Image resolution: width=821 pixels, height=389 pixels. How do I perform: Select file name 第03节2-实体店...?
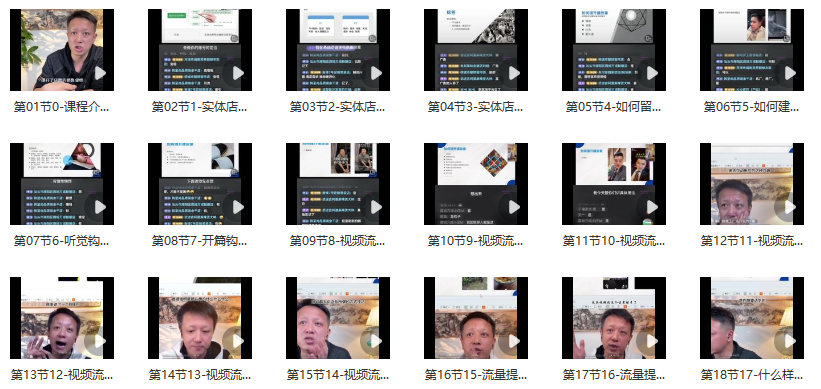point(338,107)
